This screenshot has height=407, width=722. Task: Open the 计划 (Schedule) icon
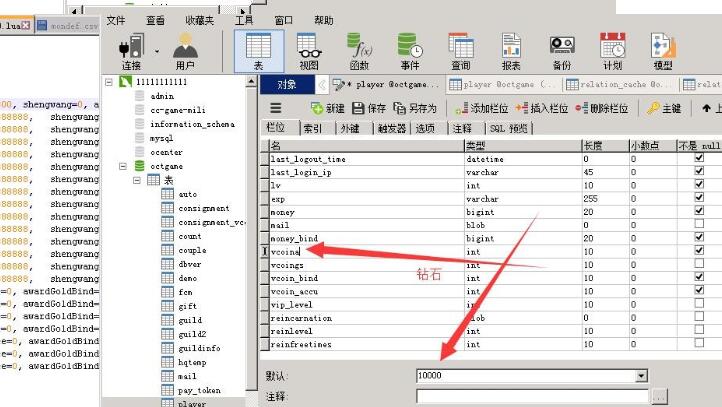(612, 49)
